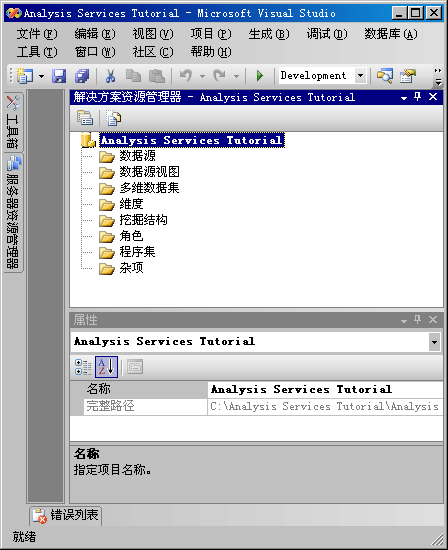Select the Analysis Services Tutorial project node

coord(192,140)
